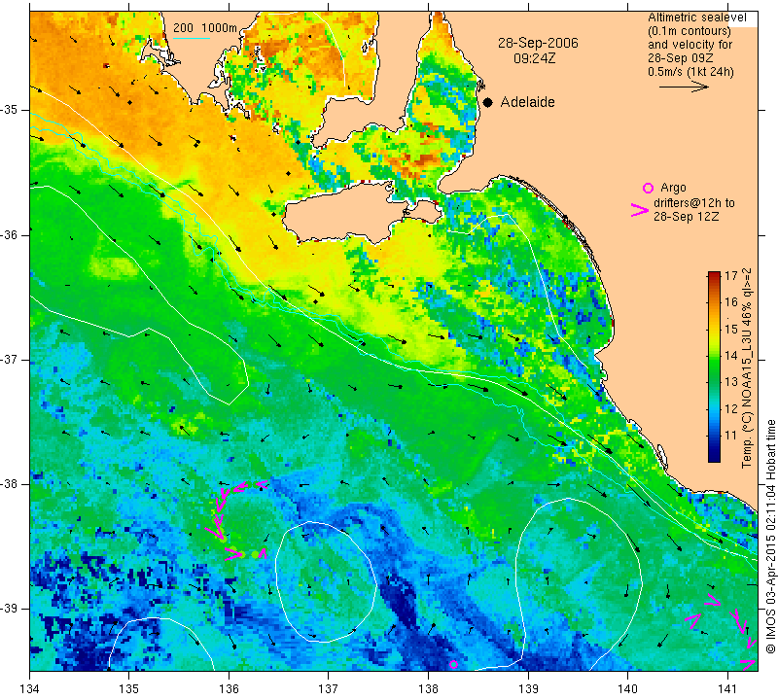The image size is (778, 700).
Task: Click the IMOS copyright timestamp text
Action: (770, 537)
